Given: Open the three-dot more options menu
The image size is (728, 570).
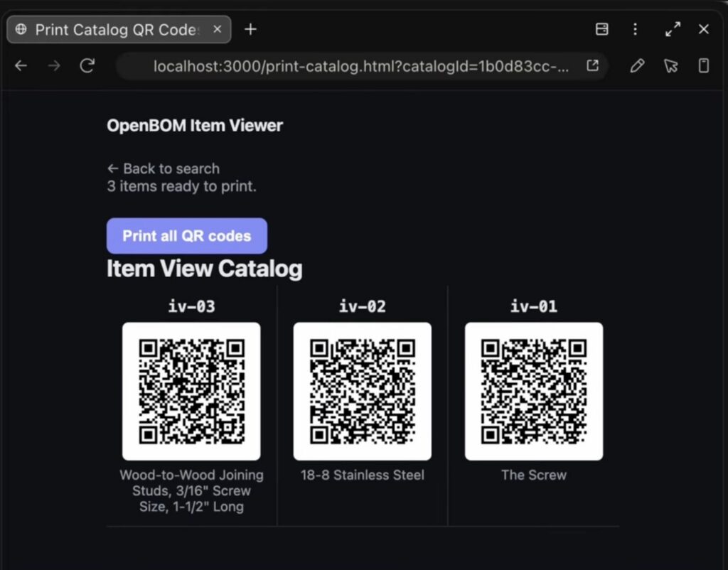Looking at the screenshot, I should click(635, 29).
